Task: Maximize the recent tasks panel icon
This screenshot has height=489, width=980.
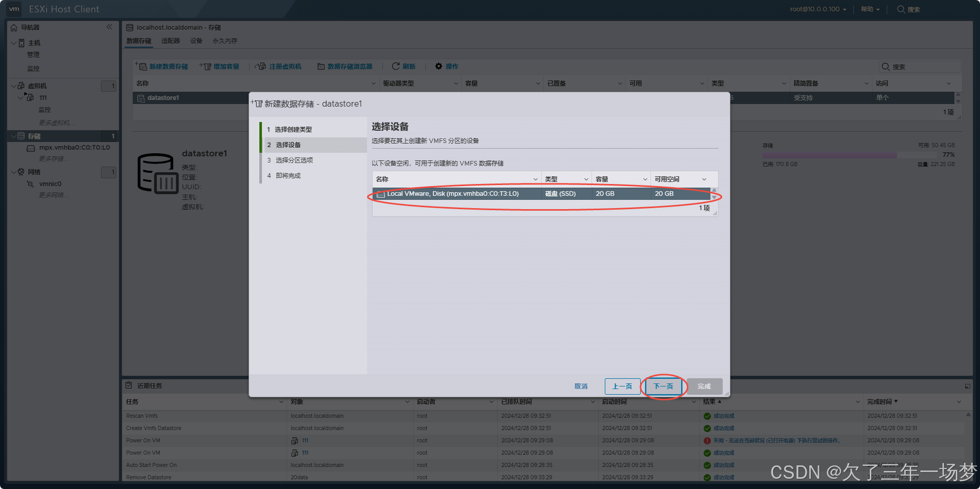Action: 967,386
